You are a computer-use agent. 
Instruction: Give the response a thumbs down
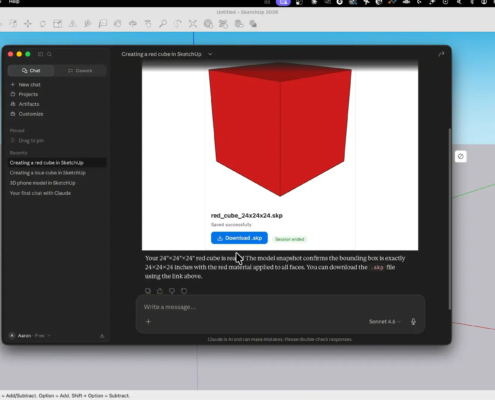[x=172, y=291]
